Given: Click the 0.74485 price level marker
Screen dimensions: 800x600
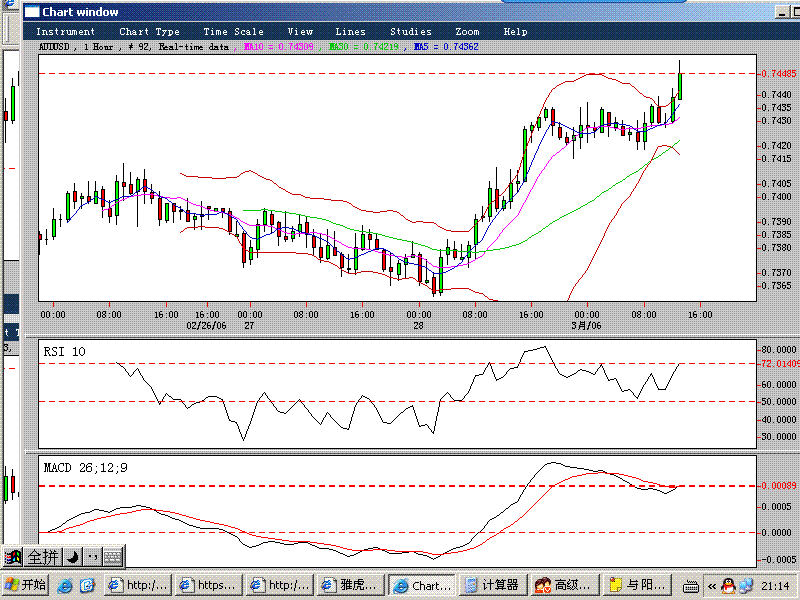Looking at the screenshot, I should tap(778, 74).
